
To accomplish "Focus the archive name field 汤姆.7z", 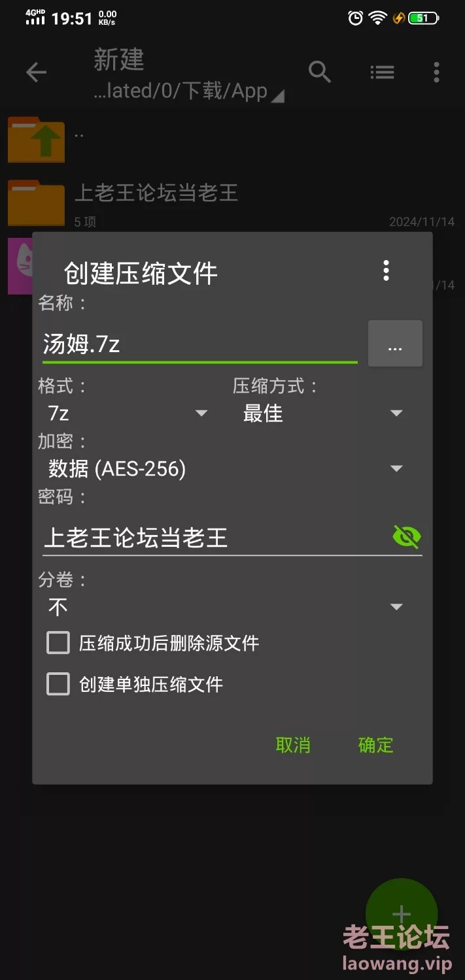I will pyautogui.click(x=199, y=344).
